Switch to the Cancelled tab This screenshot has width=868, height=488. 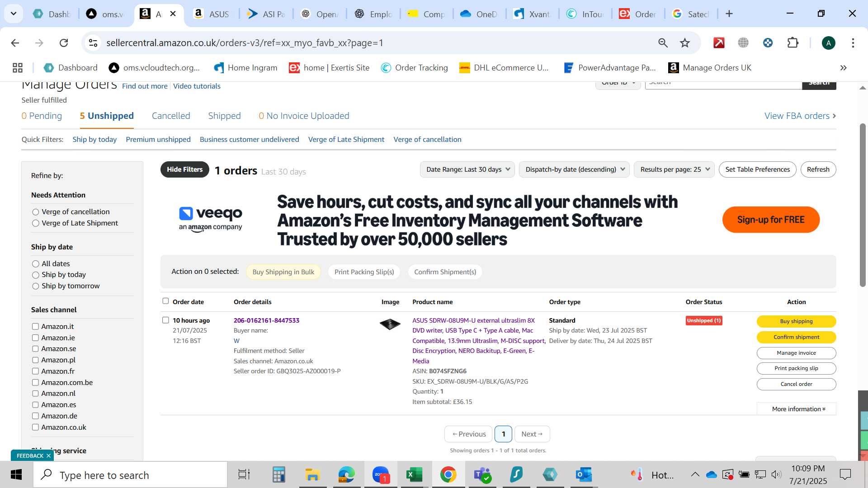point(171,116)
